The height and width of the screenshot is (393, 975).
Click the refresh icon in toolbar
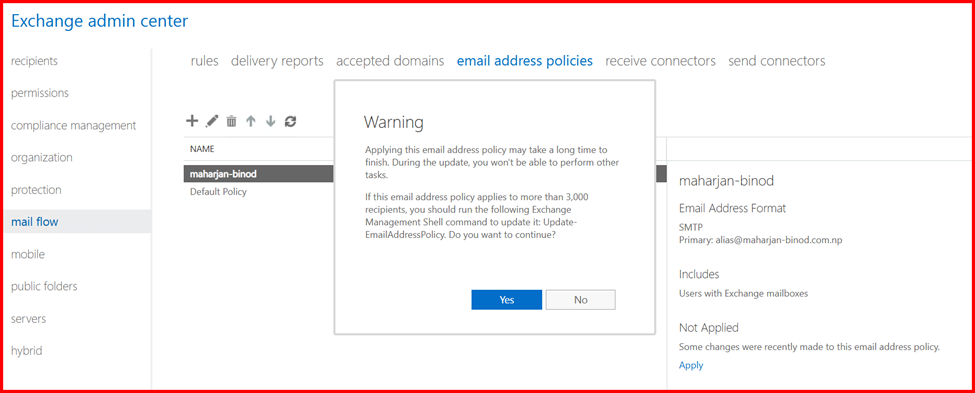coord(290,121)
